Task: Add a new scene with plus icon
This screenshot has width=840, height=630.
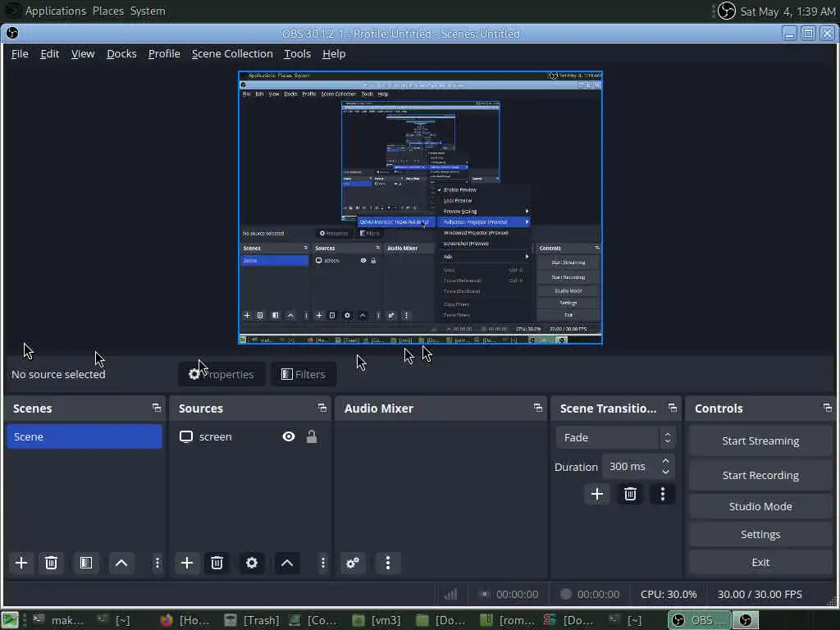Action: click(x=21, y=563)
